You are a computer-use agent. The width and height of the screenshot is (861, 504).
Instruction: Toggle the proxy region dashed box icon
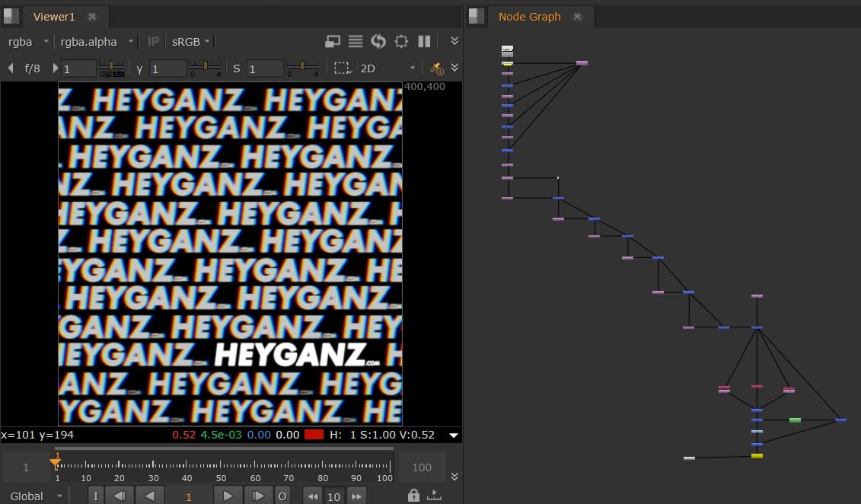click(342, 68)
